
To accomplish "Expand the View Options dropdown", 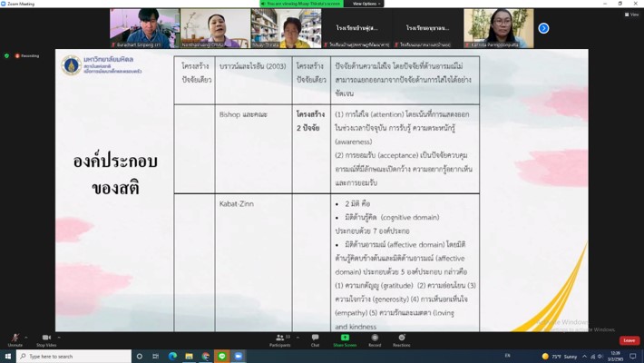I will tap(365, 4).
